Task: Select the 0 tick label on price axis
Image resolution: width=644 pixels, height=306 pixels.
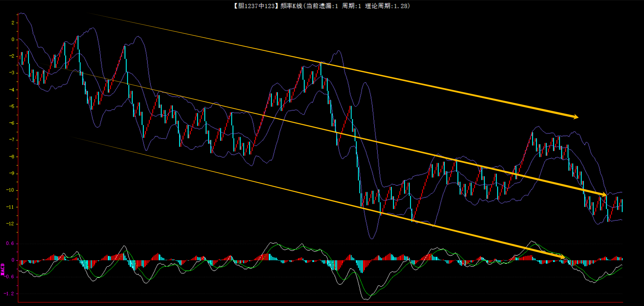Action: [x=13, y=40]
